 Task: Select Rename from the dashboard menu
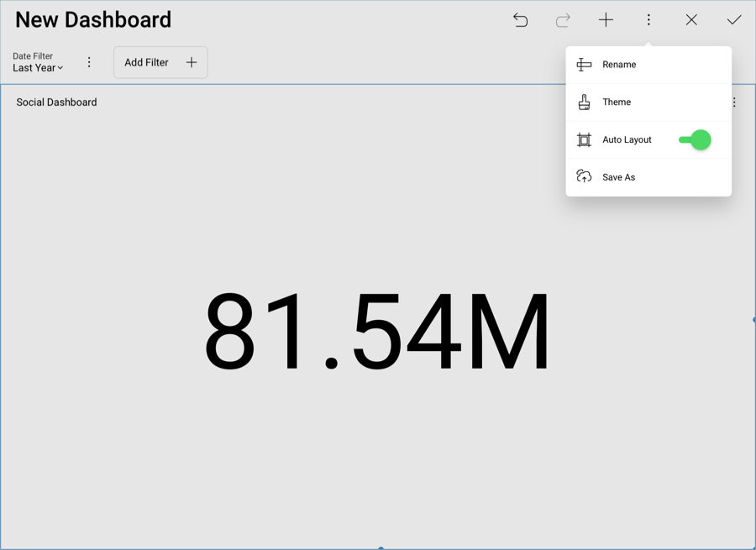pyautogui.click(x=619, y=65)
